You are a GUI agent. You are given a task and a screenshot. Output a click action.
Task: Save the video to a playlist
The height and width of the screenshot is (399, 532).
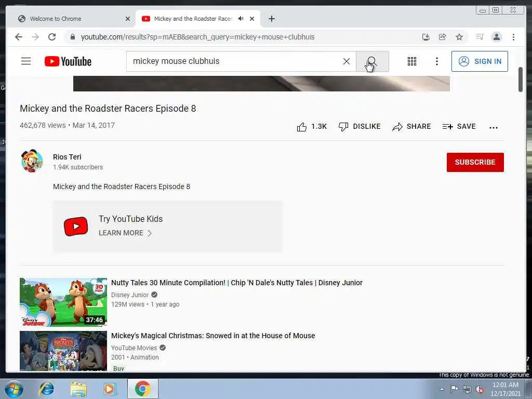click(459, 127)
